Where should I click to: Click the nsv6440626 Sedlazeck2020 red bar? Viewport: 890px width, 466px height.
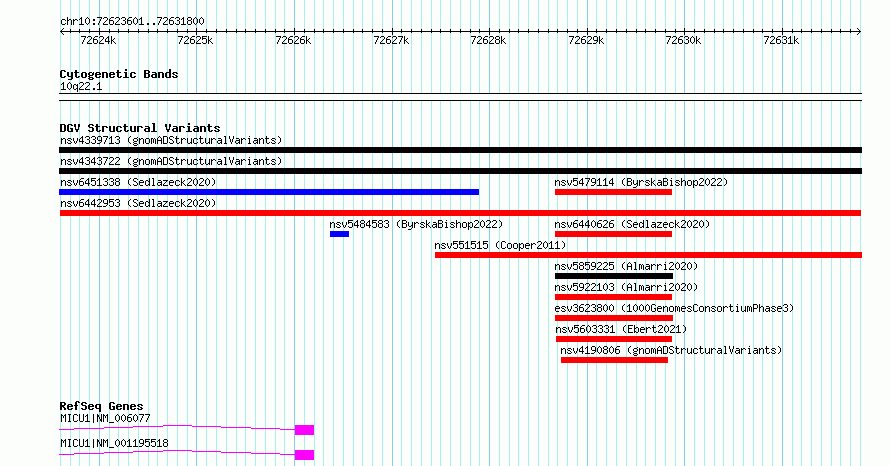(614, 234)
